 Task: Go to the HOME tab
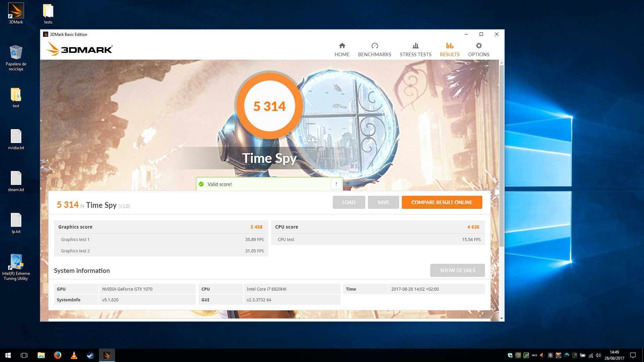pos(342,50)
